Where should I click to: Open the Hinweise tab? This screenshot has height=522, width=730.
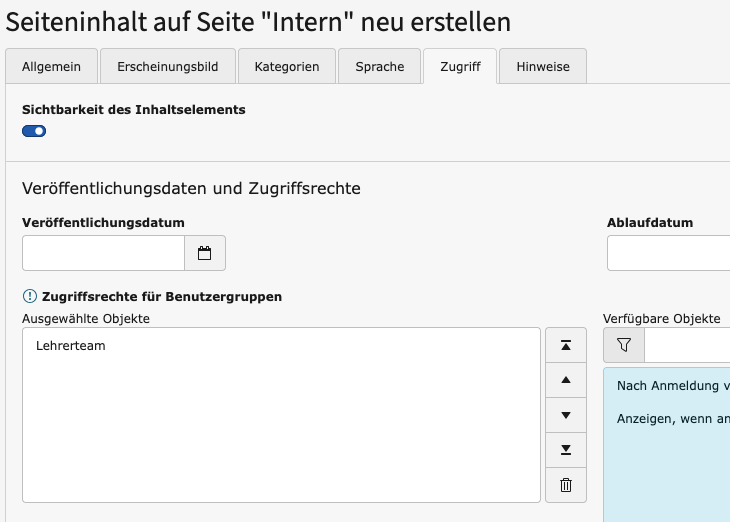pos(543,67)
